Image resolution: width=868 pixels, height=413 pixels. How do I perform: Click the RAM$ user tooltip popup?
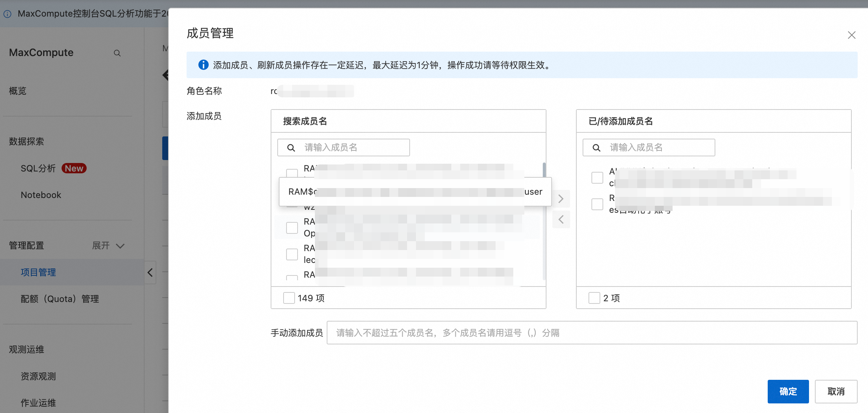[415, 192]
